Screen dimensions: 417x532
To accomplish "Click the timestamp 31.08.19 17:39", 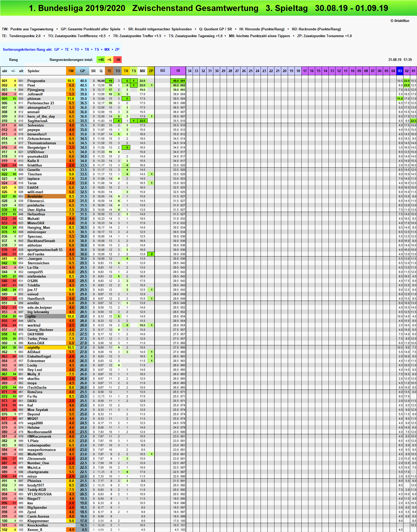I will [x=400, y=60].
